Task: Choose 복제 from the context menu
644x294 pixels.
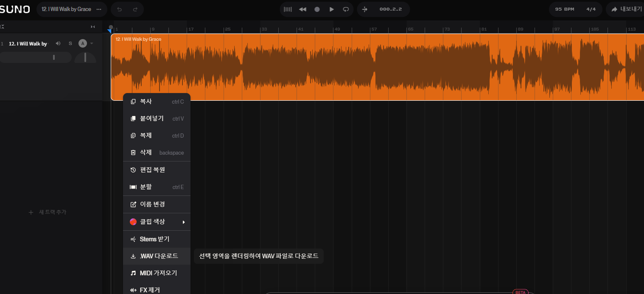Action: click(x=157, y=136)
